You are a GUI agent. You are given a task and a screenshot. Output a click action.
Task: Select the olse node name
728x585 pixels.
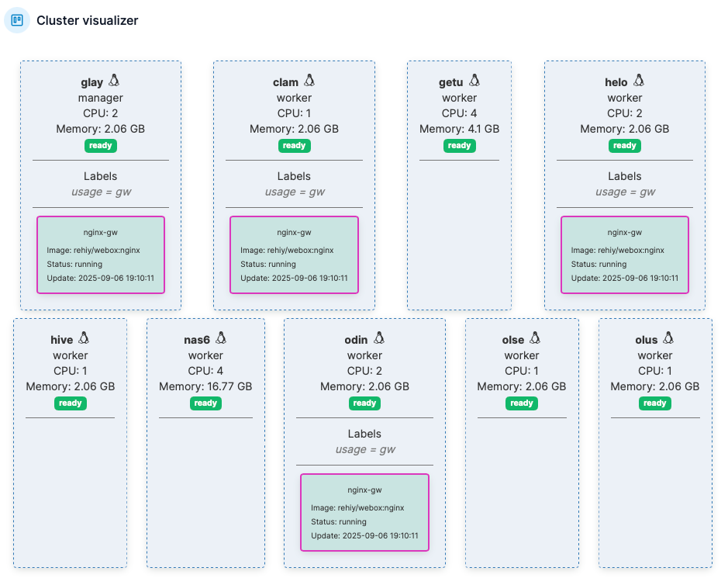(x=513, y=340)
